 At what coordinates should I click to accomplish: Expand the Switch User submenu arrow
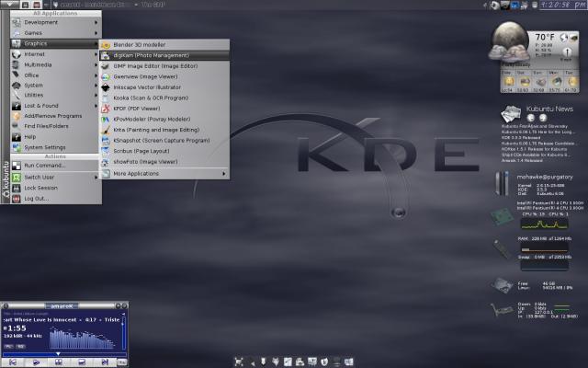pos(96,178)
